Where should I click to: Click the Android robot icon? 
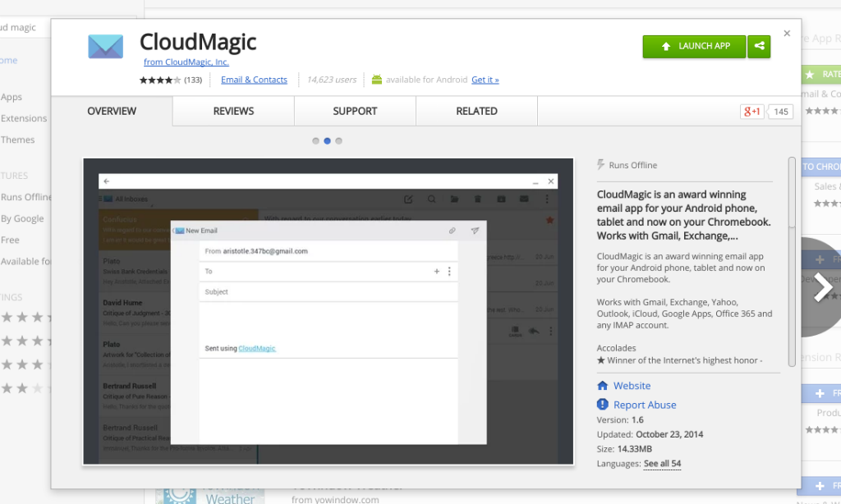pyautogui.click(x=377, y=80)
